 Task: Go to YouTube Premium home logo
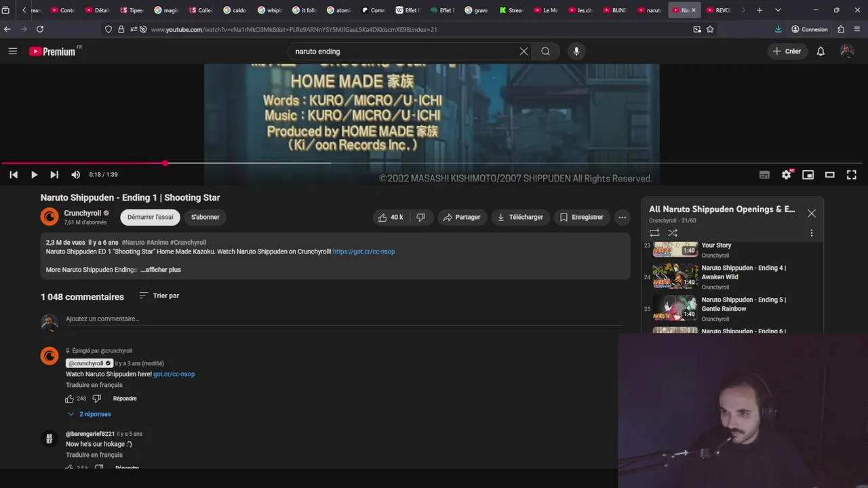pyautogui.click(x=53, y=52)
